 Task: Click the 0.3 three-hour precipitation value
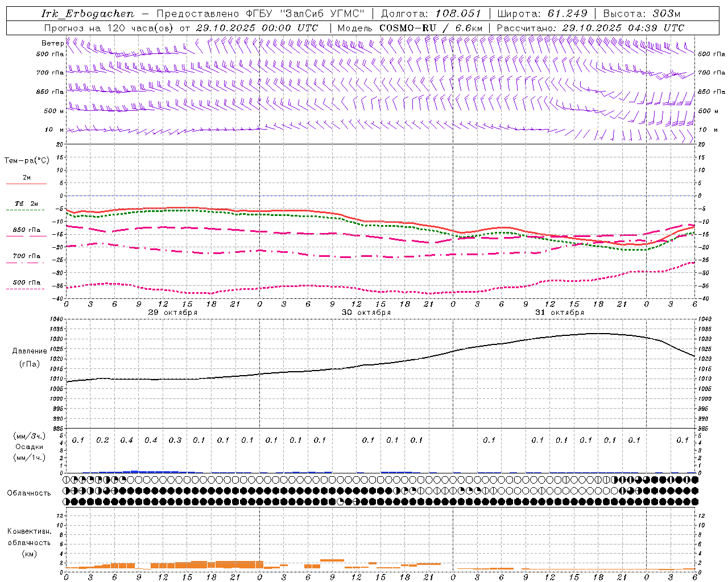175,440
